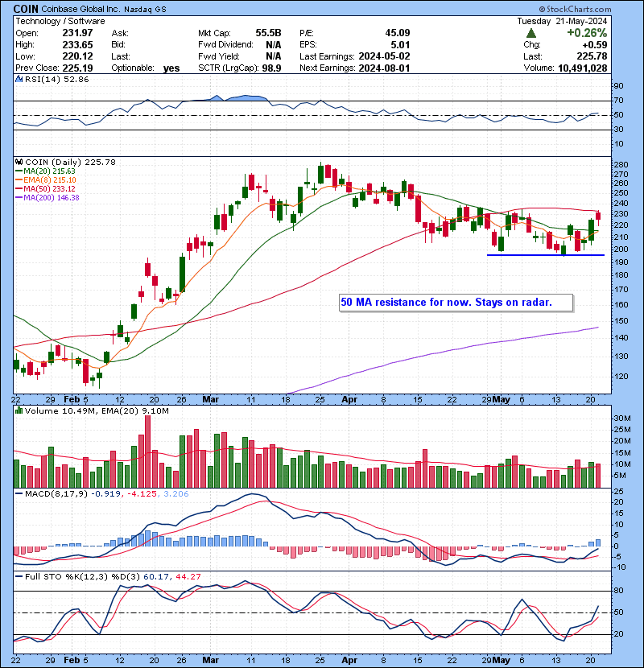Screen dimensions: 644x668
Task: Select the EPS value 5.01
Action: [400, 45]
